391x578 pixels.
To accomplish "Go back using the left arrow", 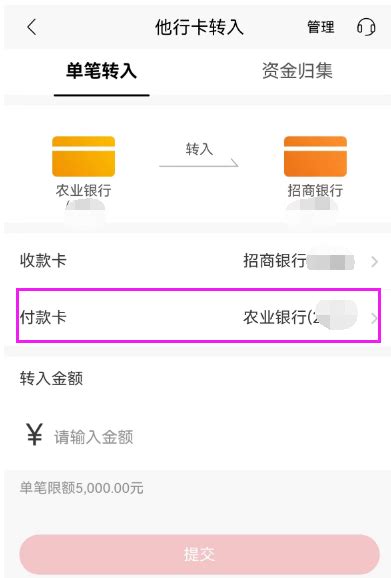I will click(x=32, y=27).
